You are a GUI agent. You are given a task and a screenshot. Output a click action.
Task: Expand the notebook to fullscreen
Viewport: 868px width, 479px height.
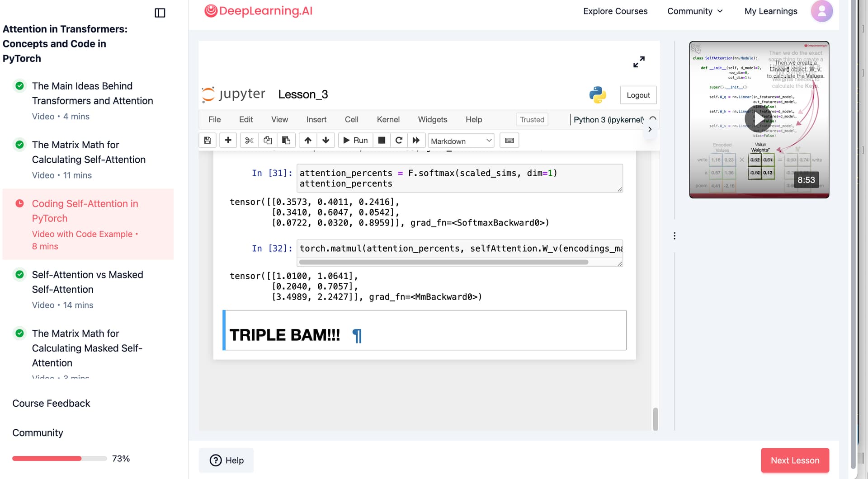click(x=639, y=62)
